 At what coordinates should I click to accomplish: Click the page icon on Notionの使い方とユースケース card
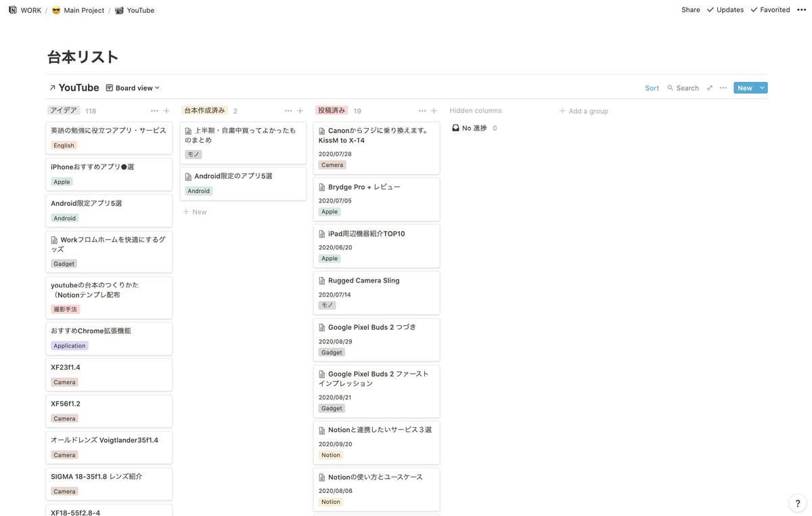click(322, 477)
